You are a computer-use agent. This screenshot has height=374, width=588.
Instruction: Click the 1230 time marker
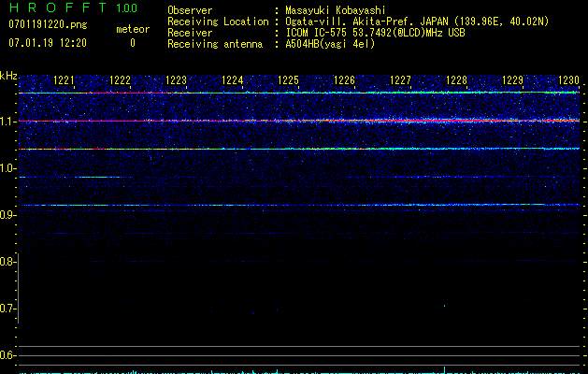pyautogui.click(x=568, y=81)
